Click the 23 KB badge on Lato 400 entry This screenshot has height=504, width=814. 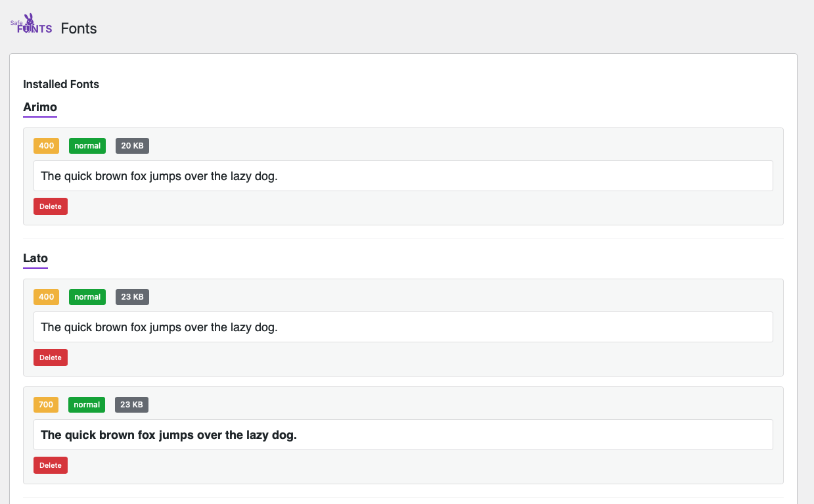[131, 296]
